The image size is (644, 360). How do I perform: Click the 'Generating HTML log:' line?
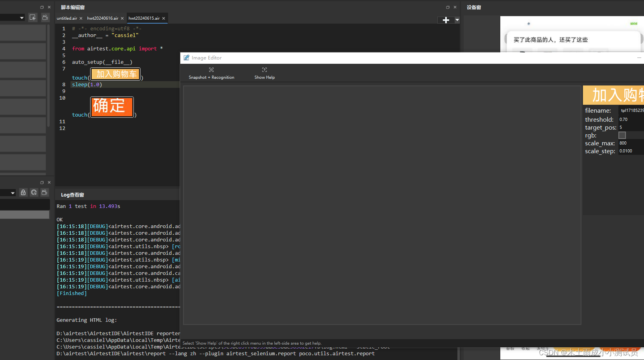87,320
